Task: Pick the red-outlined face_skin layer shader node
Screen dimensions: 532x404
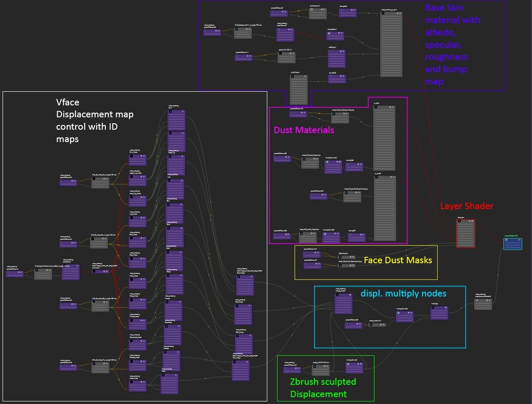Action: [x=465, y=233]
